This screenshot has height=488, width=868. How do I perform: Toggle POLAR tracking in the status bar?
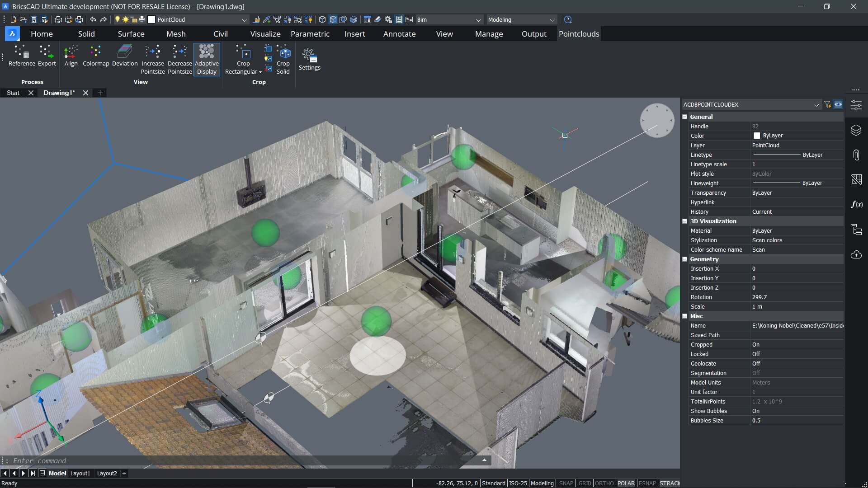(626, 483)
